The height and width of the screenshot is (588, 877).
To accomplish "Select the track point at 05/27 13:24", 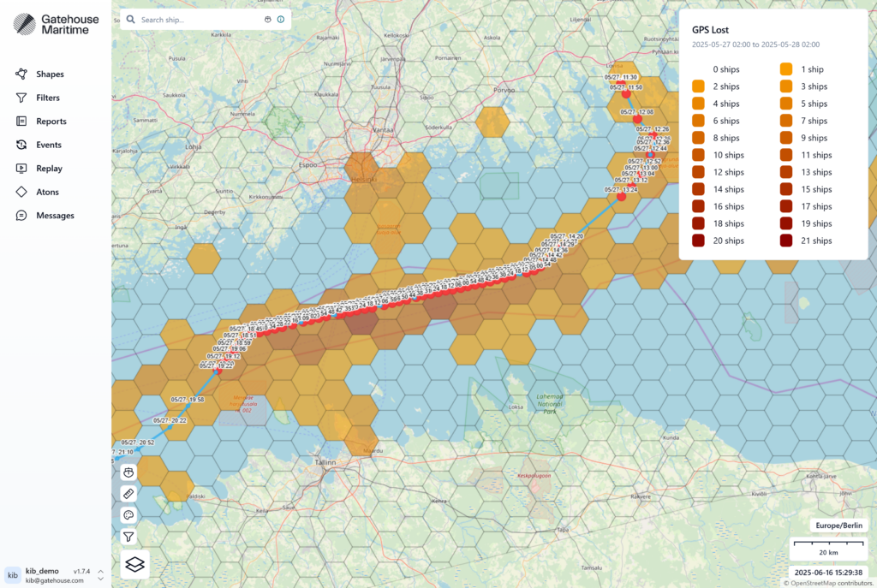I will (622, 197).
